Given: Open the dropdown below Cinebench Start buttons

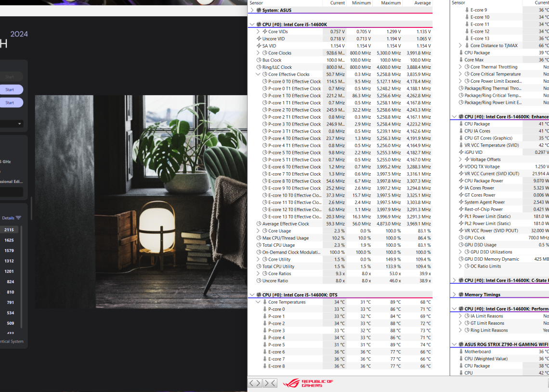Looking at the screenshot, I should tap(11, 124).
